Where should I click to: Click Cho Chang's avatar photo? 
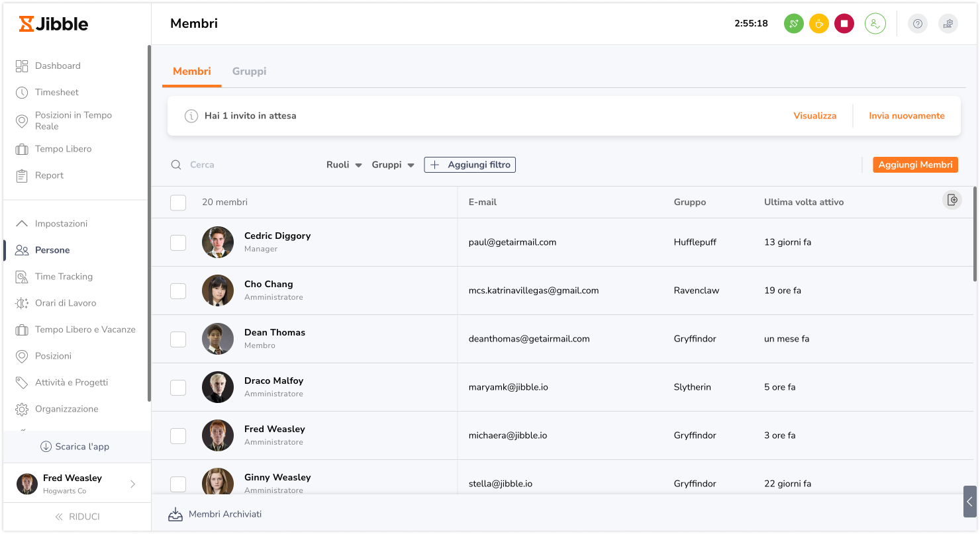[x=218, y=290]
